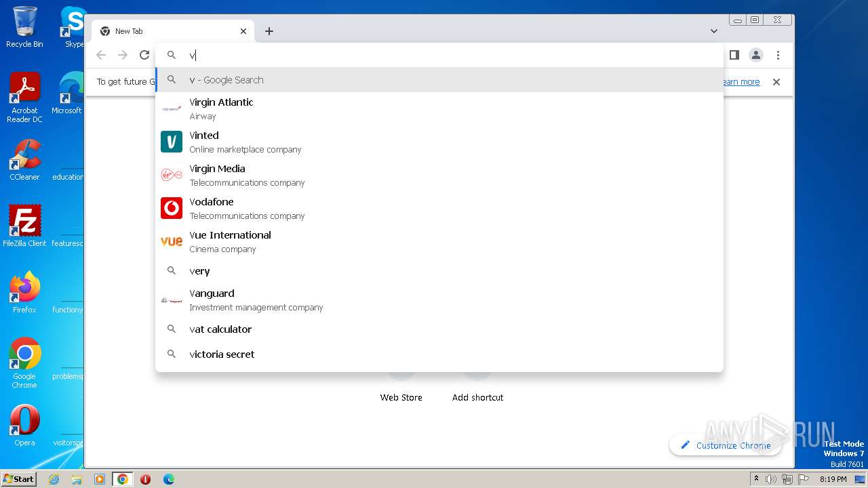Launch Internet Explorer from taskbar

pyautogui.click(x=54, y=479)
